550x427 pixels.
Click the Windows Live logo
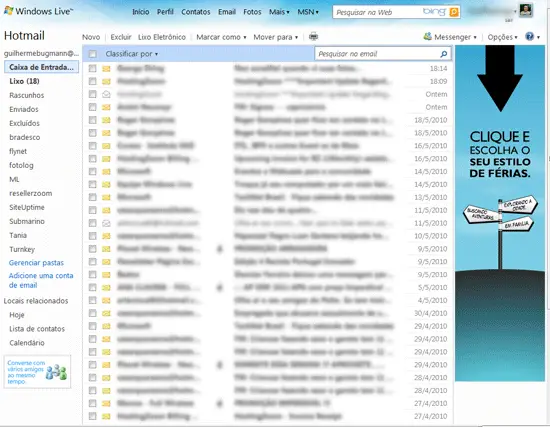tap(38, 11)
